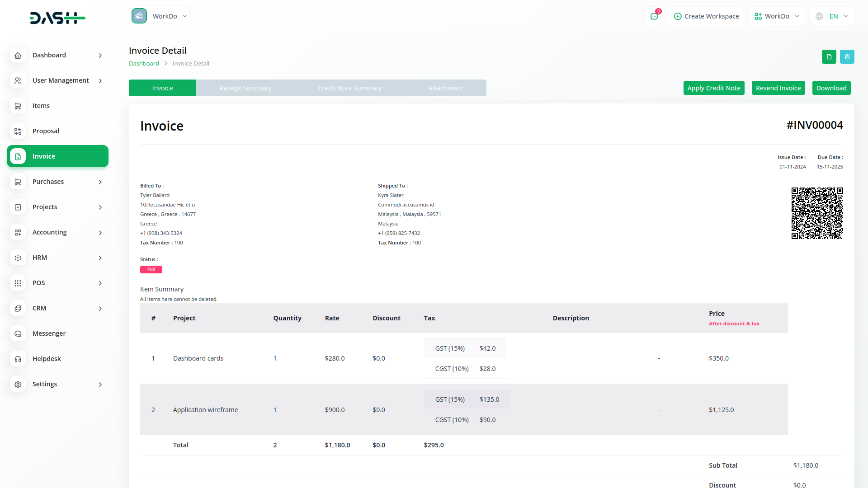This screenshot has width=868, height=488.
Task: Select the Helpdesk headphone icon
Action: coord(18,359)
